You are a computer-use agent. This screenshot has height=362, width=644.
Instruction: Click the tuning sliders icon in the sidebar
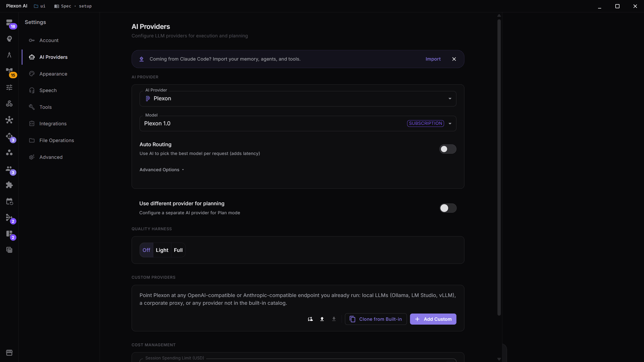9,87
